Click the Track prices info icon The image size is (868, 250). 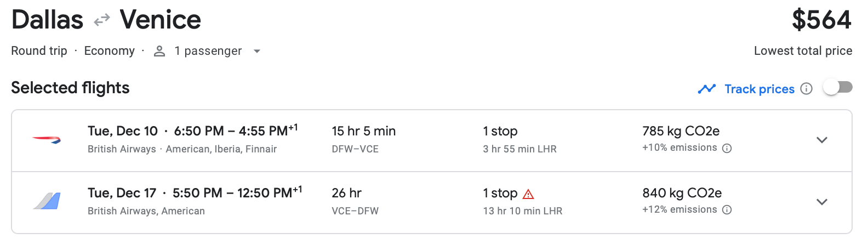click(x=806, y=89)
